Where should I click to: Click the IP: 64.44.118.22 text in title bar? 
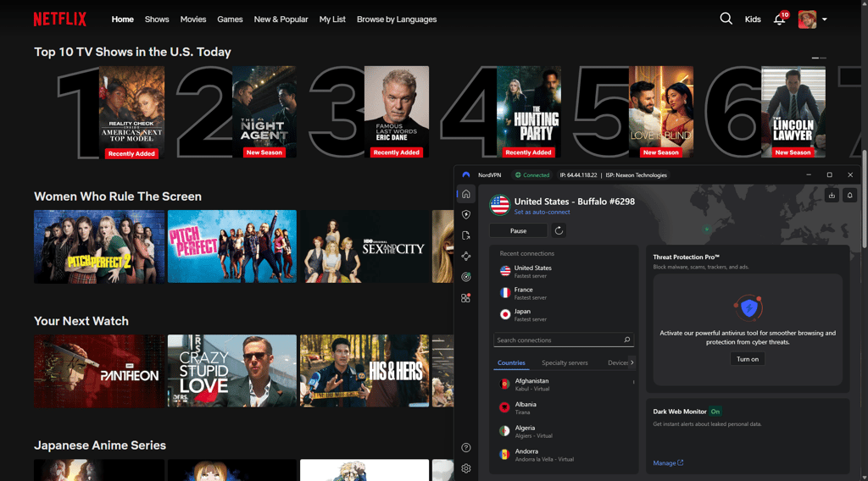578,174
